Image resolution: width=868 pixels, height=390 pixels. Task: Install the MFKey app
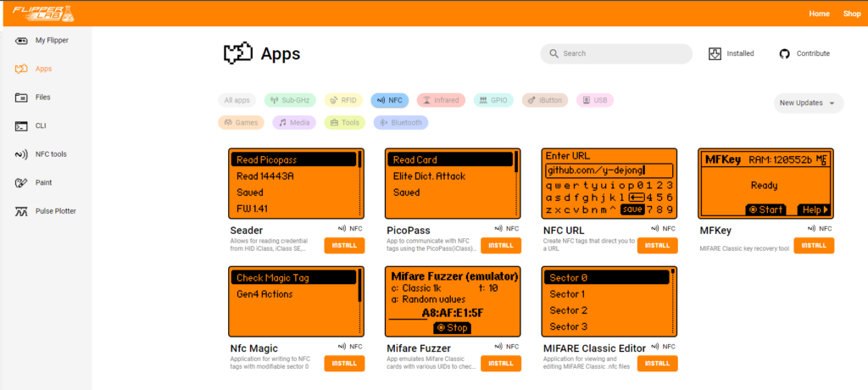814,245
